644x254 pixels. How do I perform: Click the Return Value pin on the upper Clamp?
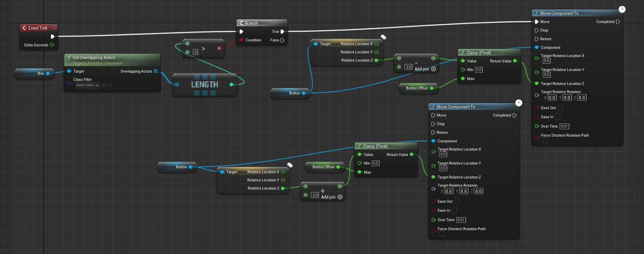[x=515, y=61]
